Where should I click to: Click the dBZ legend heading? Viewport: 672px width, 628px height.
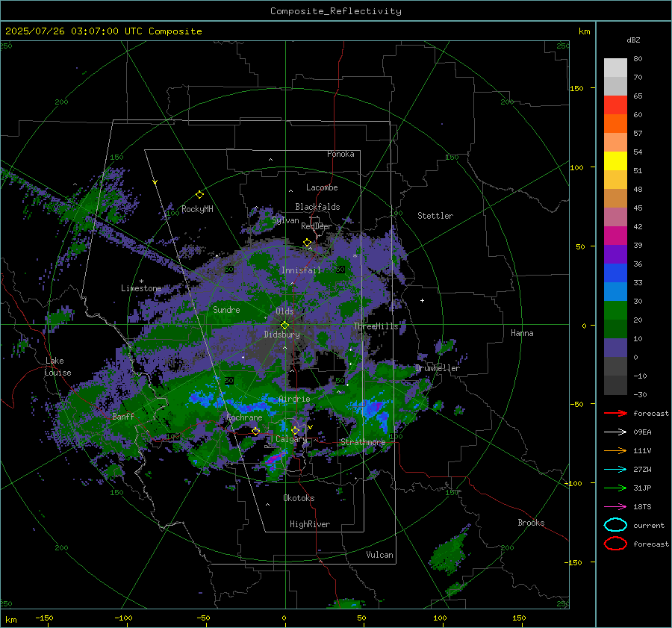(x=633, y=40)
